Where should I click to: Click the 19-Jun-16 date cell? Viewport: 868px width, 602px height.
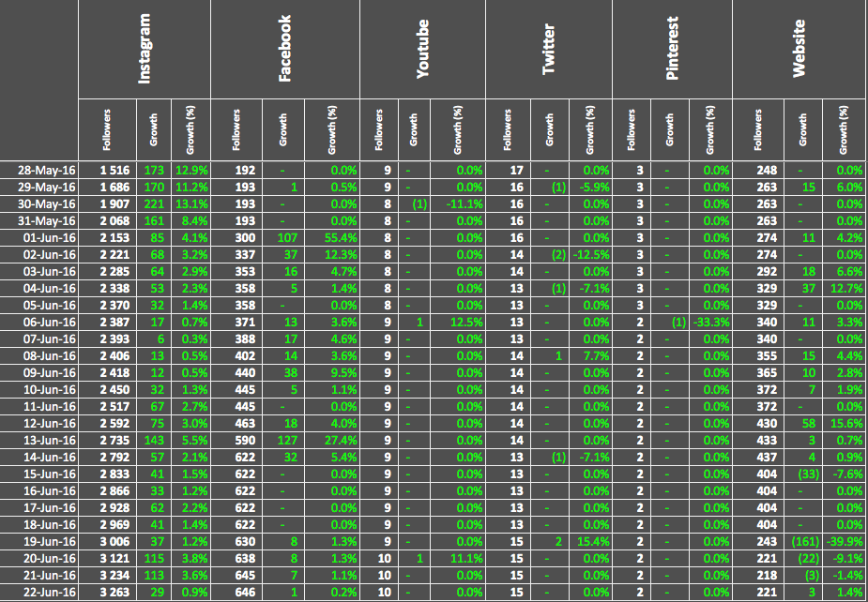click(39, 542)
